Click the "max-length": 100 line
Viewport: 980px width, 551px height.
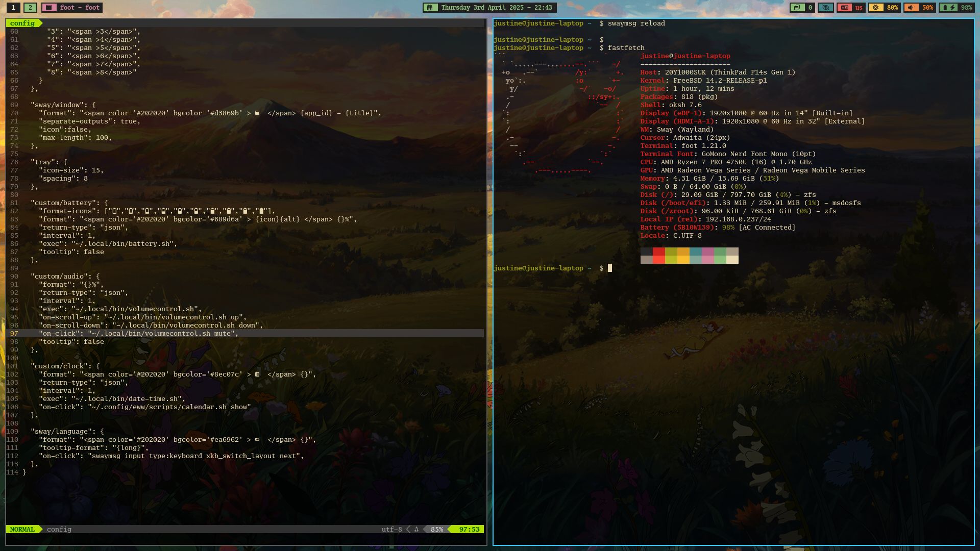click(x=76, y=137)
